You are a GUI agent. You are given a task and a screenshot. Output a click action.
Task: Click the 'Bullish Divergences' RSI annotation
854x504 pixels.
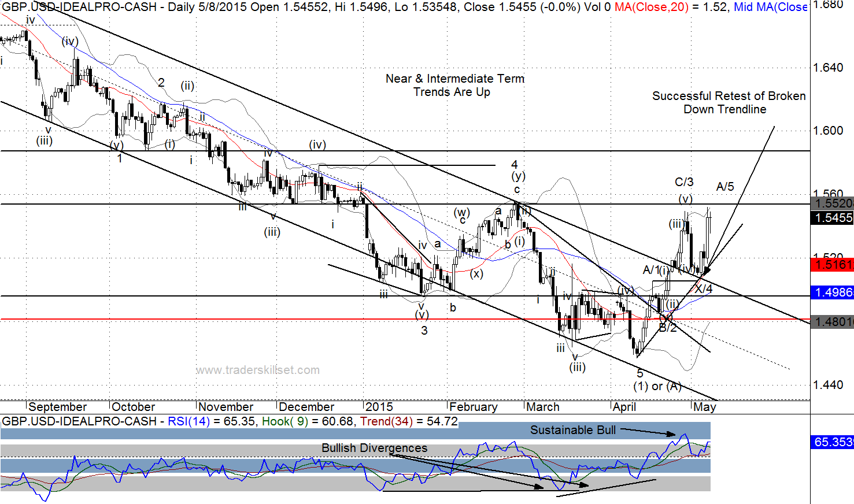[x=375, y=448]
